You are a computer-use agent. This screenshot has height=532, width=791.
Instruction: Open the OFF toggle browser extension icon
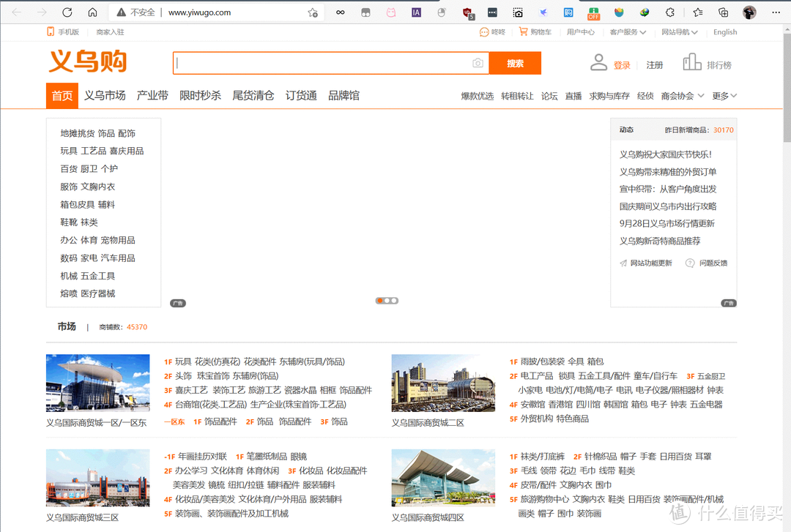[x=594, y=13]
